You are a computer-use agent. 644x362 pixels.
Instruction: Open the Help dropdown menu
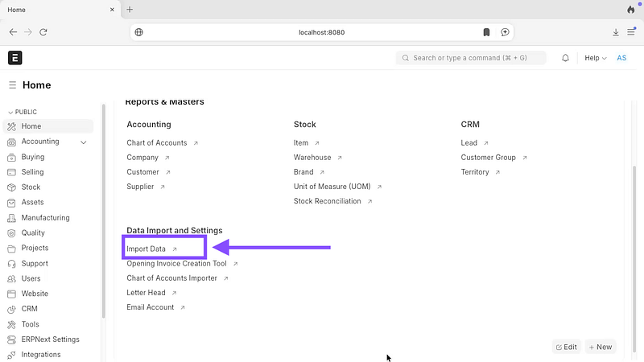tap(596, 58)
